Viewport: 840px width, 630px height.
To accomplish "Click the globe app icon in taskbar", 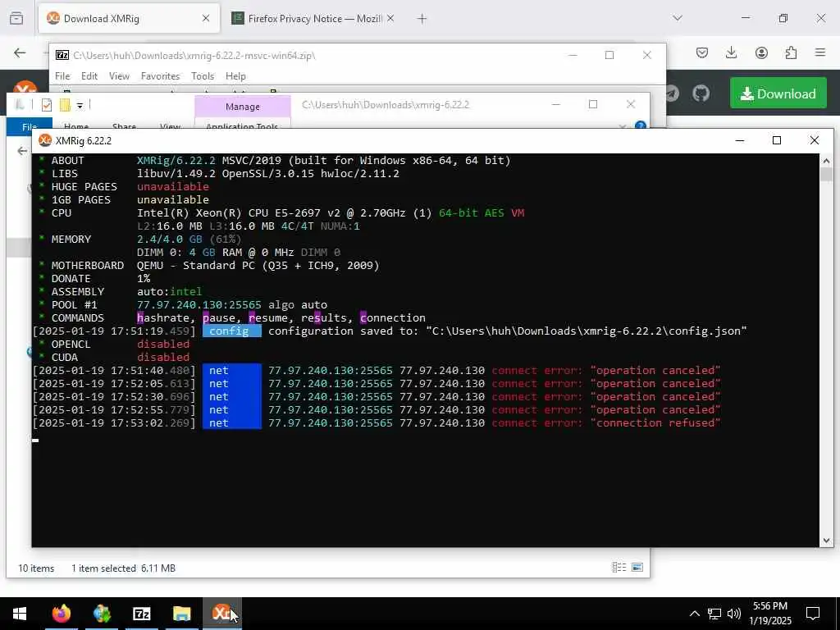I will 101,614.
